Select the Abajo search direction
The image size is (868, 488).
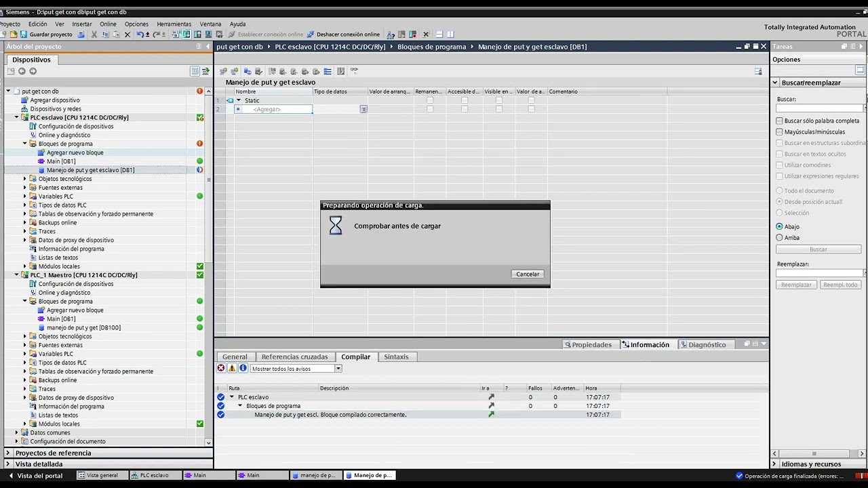(779, 226)
